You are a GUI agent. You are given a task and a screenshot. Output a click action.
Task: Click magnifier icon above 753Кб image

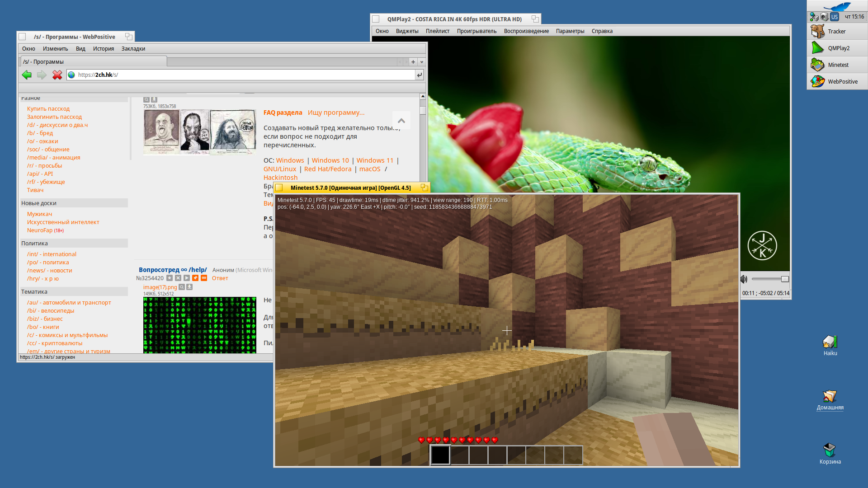click(146, 99)
